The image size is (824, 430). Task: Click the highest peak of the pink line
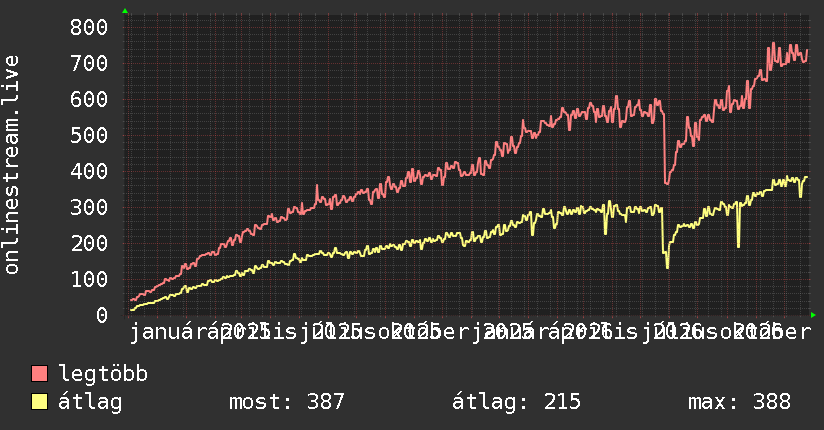tap(773, 44)
